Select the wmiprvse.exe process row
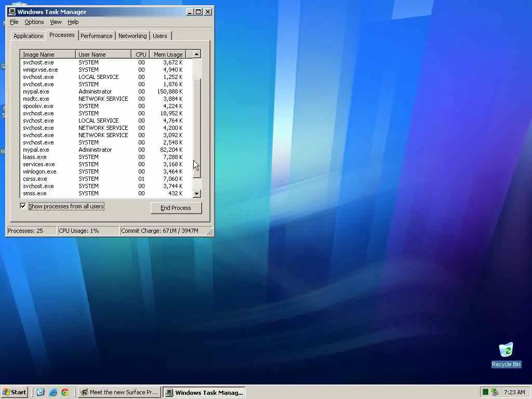 pyautogui.click(x=106, y=70)
